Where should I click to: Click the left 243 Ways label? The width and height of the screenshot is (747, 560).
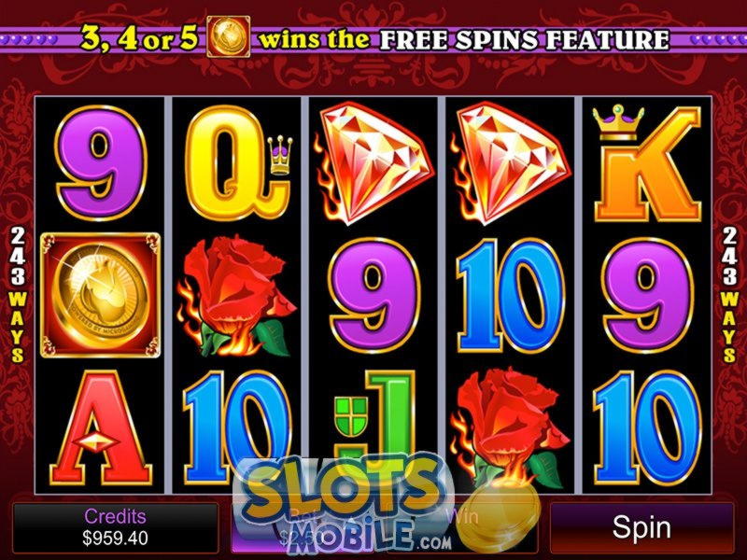point(17,295)
